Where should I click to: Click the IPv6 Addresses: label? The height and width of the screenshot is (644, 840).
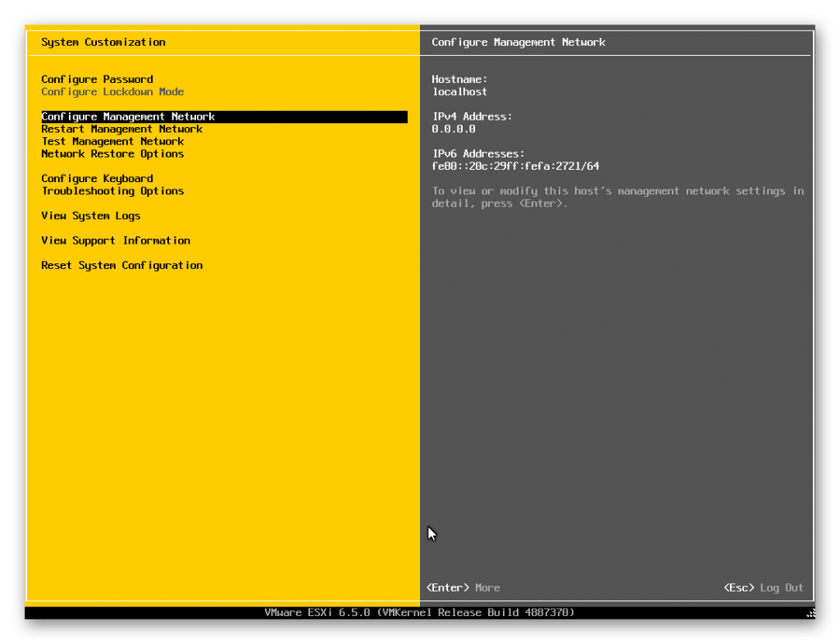[478, 153]
